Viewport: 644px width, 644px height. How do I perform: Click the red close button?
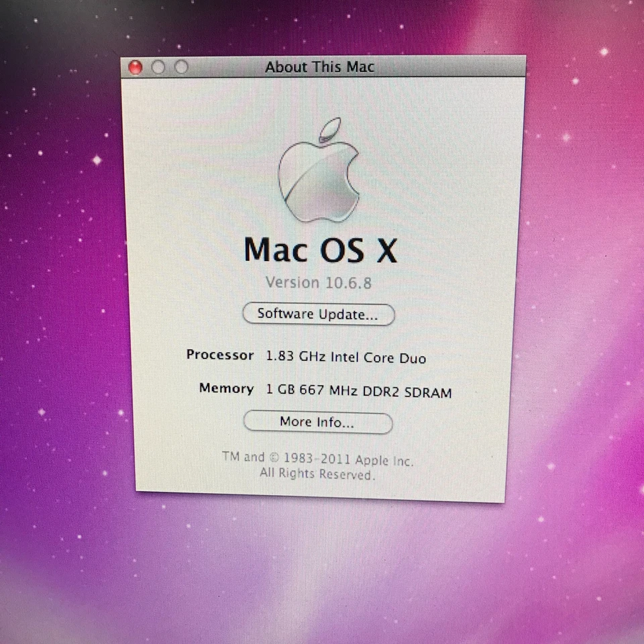pyautogui.click(x=136, y=67)
